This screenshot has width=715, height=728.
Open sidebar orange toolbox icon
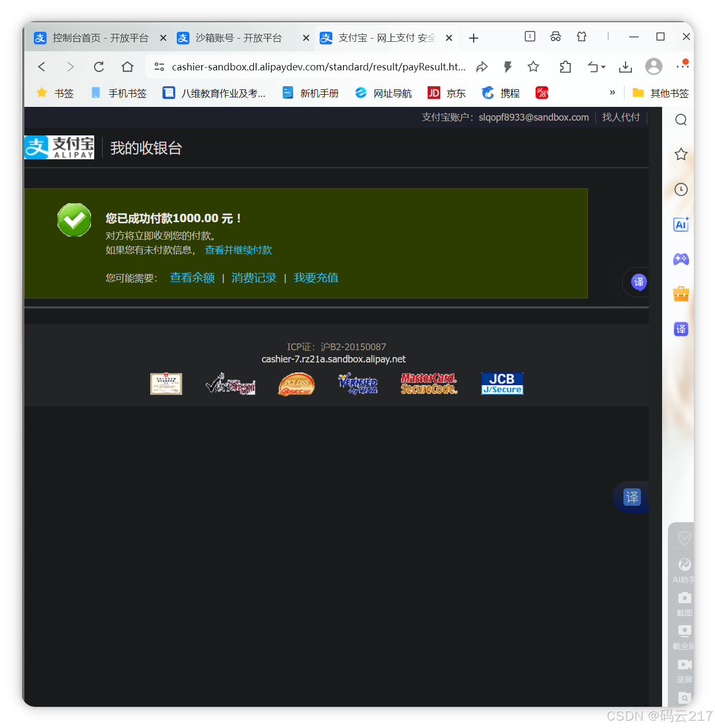coord(681,294)
